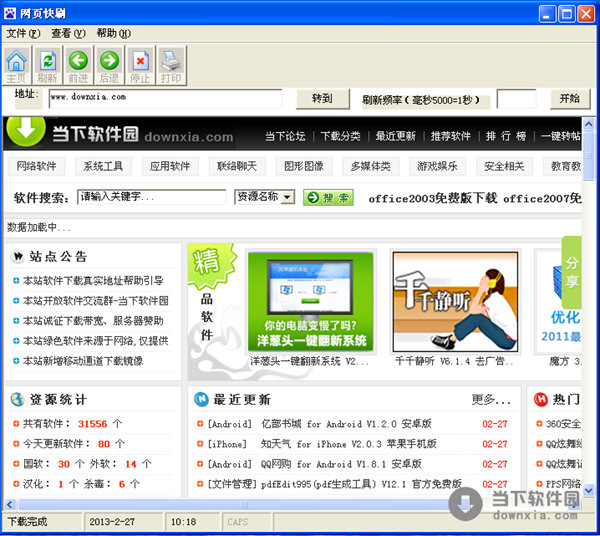The image size is (600, 536).
Task: Click the green 搜索 search button
Action: [328, 198]
